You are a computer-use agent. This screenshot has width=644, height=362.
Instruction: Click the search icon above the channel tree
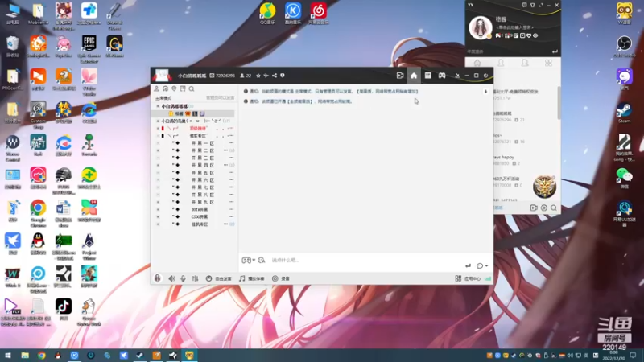point(192,88)
